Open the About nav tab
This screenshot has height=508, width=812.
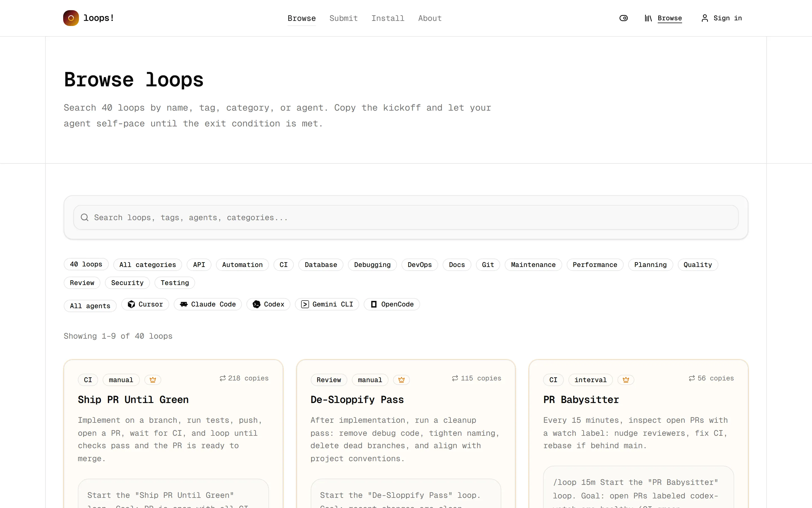point(430,18)
